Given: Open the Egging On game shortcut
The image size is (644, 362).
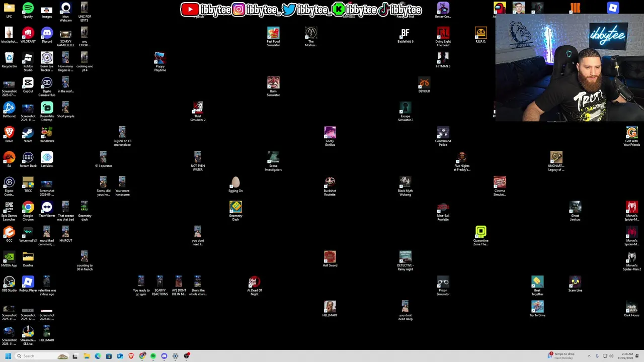Looking at the screenshot, I should coord(235,185).
